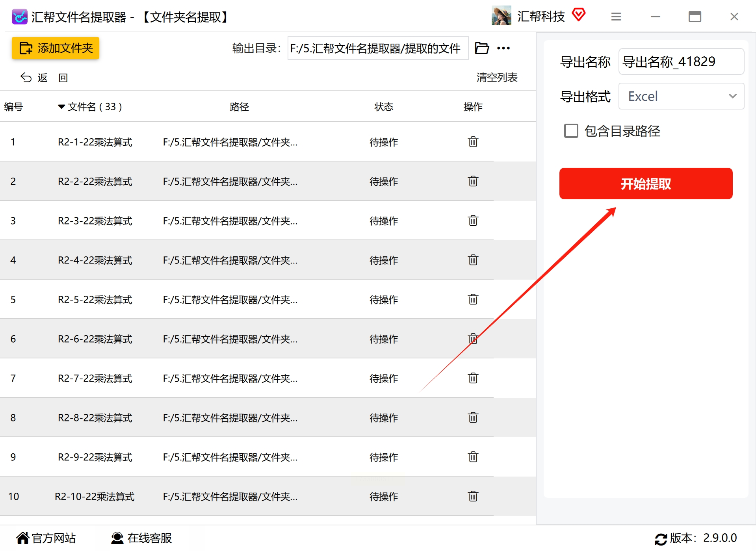Screen dimensions: 756x551
Task: Toggle sort arrow beside 文件名 header
Action: (61, 106)
